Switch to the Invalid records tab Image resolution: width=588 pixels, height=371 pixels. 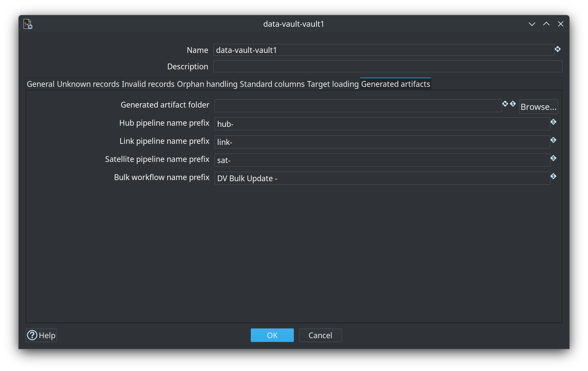click(148, 84)
